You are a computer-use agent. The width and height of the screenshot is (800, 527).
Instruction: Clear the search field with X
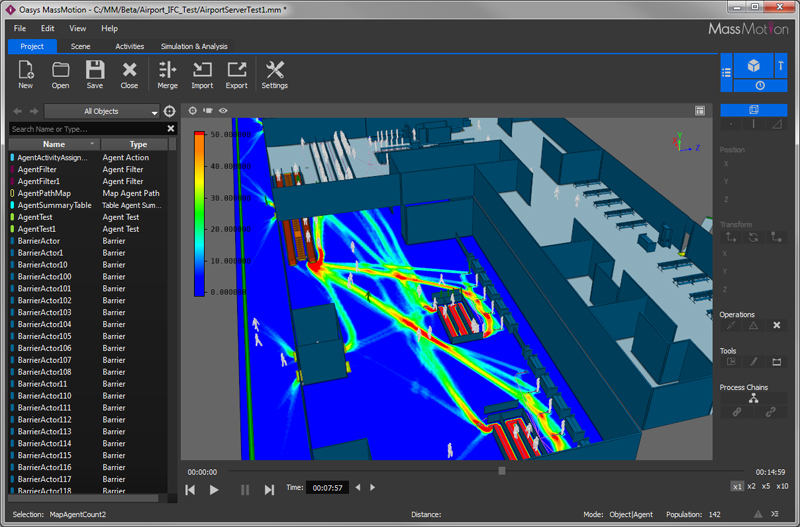[171, 129]
